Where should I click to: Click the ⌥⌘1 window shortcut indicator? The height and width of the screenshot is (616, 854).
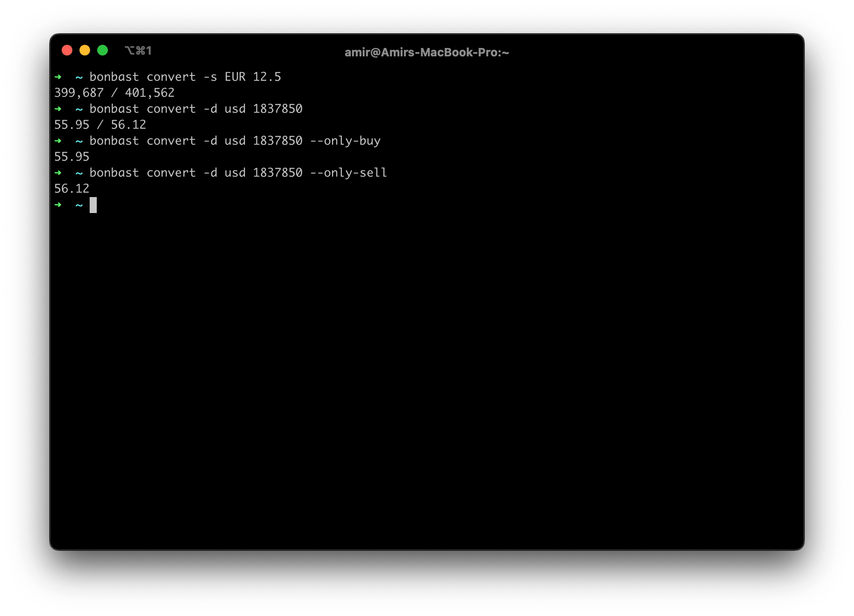(138, 51)
